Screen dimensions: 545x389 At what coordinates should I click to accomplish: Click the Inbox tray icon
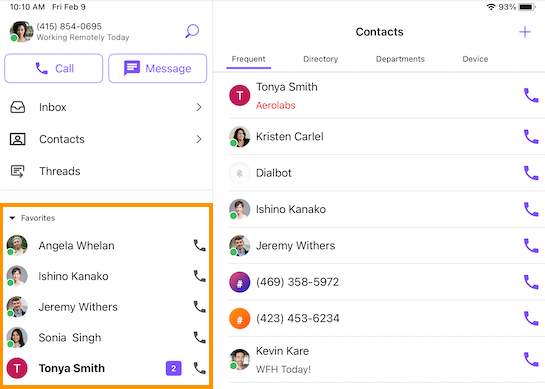tap(18, 107)
